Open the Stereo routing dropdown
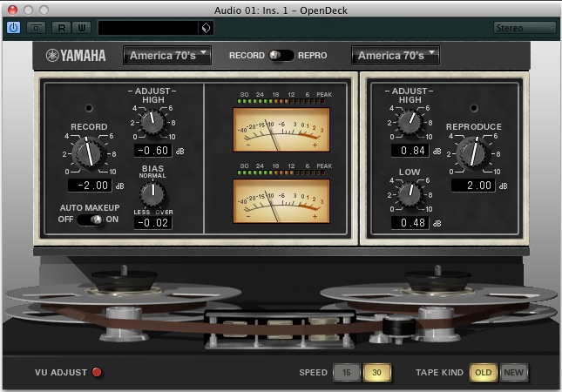The width and height of the screenshot is (562, 392). pyautogui.click(x=525, y=28)
